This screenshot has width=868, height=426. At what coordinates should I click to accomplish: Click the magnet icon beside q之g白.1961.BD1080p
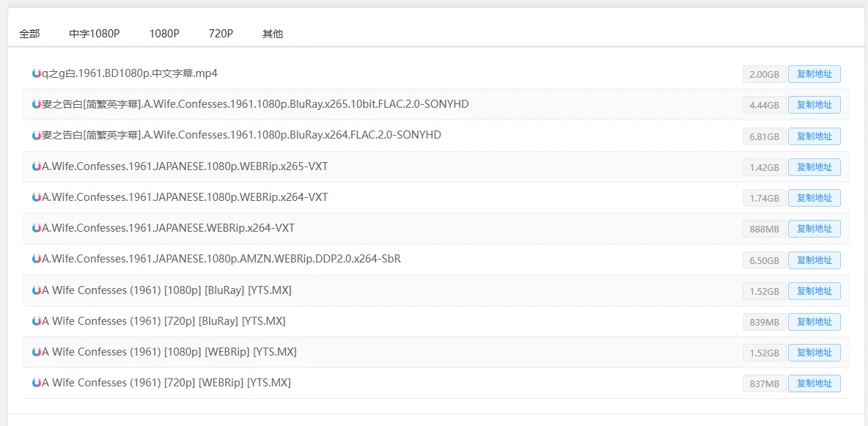37,73
